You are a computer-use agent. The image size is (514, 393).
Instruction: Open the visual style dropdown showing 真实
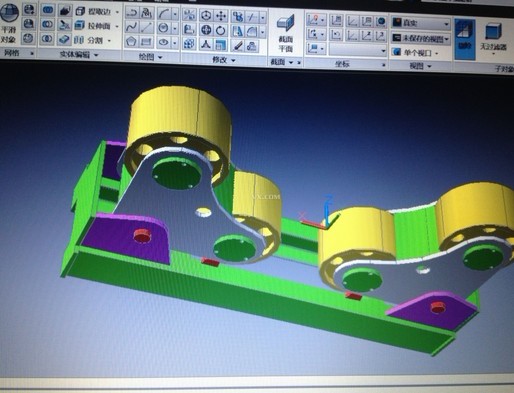(421, 23)
